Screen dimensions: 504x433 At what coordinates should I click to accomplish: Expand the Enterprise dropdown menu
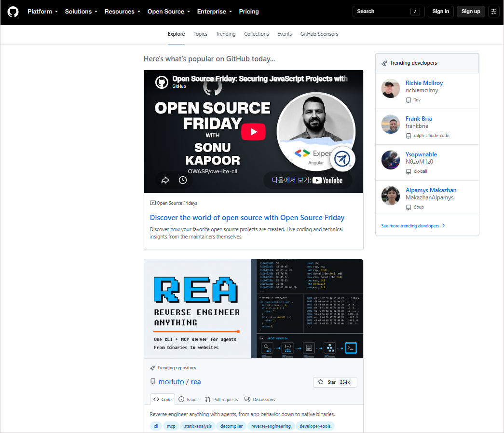click(215, 12)
